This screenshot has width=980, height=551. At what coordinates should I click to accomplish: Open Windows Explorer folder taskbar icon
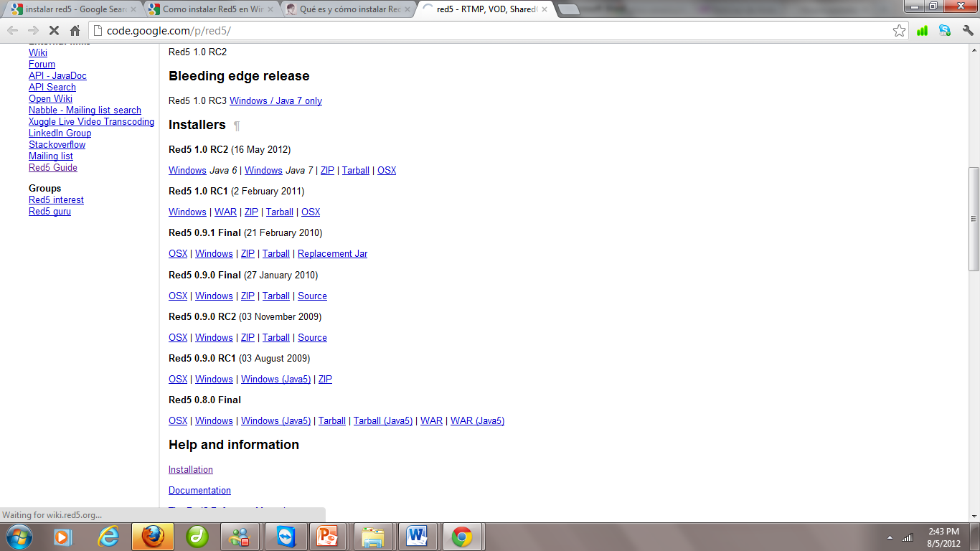click(x=373, y=537)
